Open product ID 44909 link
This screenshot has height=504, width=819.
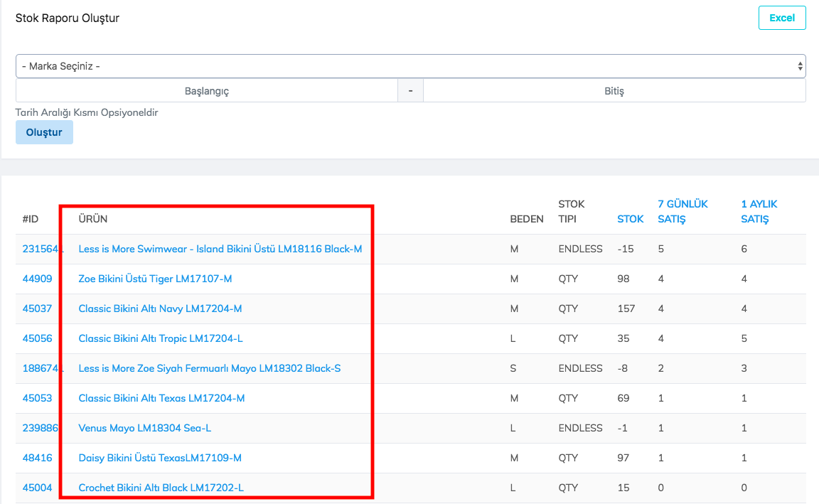(x=37, y=279)
